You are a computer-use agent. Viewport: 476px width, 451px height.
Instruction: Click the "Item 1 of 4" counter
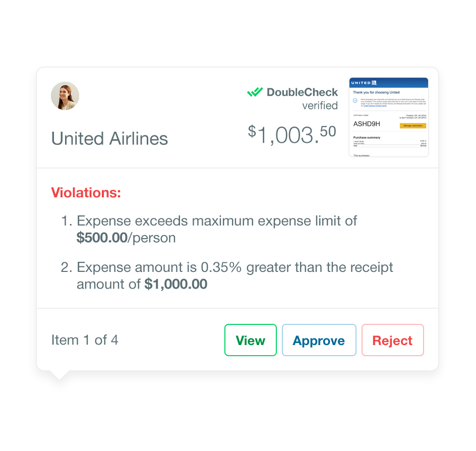pyautogui.click(x=85, y=340)
